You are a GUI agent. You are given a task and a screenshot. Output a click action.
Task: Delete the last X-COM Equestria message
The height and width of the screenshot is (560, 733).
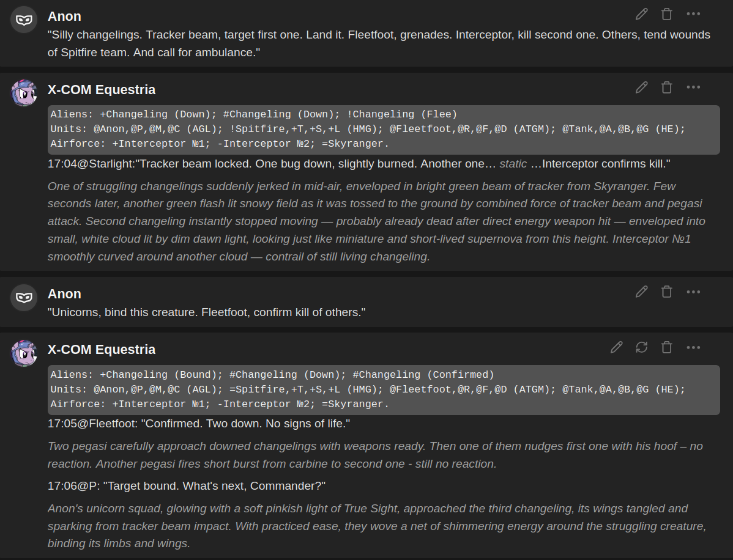(667, 347)
